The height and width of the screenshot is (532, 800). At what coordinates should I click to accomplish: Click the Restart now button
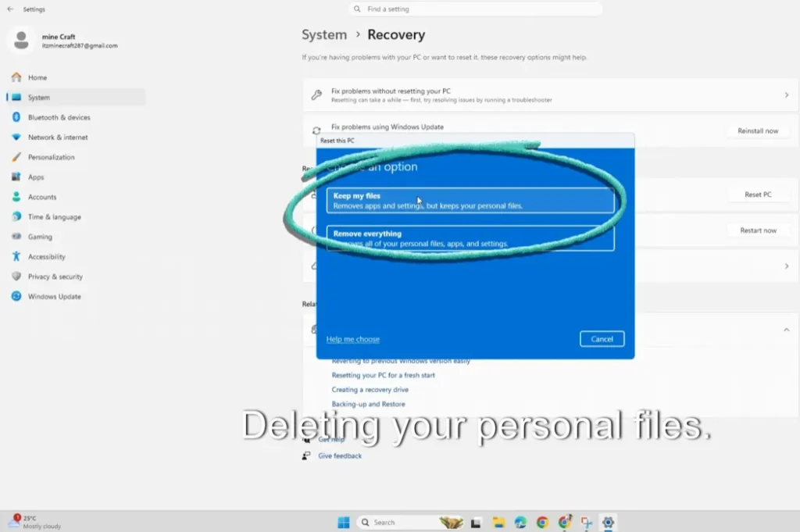click(x=758, y=230)
